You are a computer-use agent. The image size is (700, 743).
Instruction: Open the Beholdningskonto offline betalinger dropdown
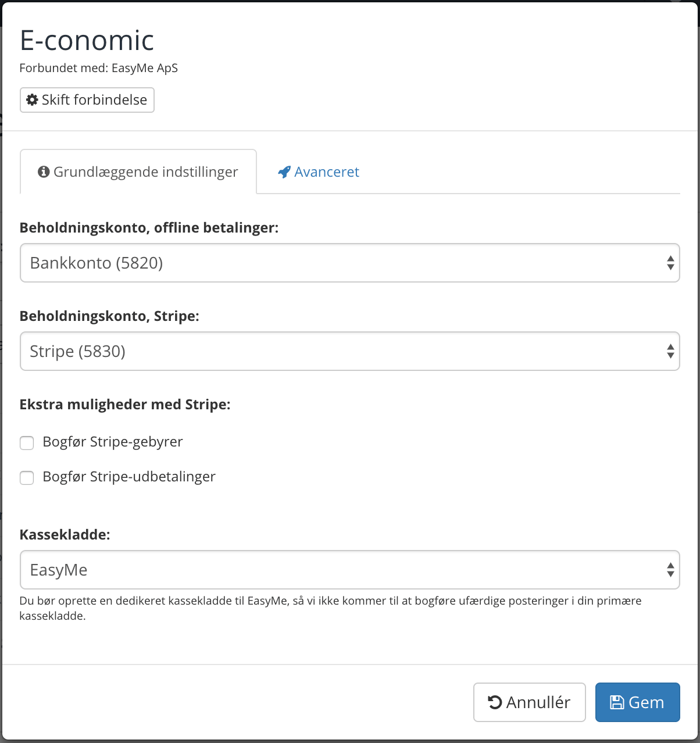click(349, 263)
